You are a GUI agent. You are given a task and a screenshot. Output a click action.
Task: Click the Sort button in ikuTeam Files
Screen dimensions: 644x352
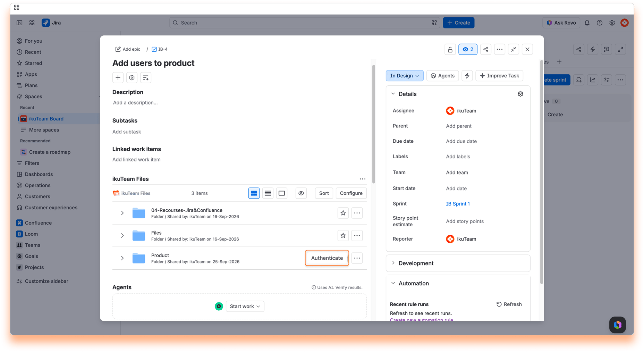pyautogui.click(x=324, y=193)
